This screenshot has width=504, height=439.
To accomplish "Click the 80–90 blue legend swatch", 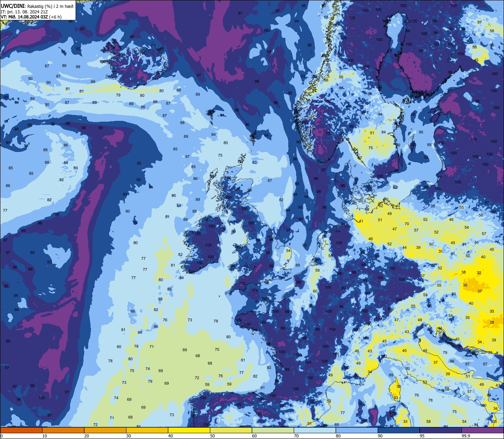I will pos(357,430).
